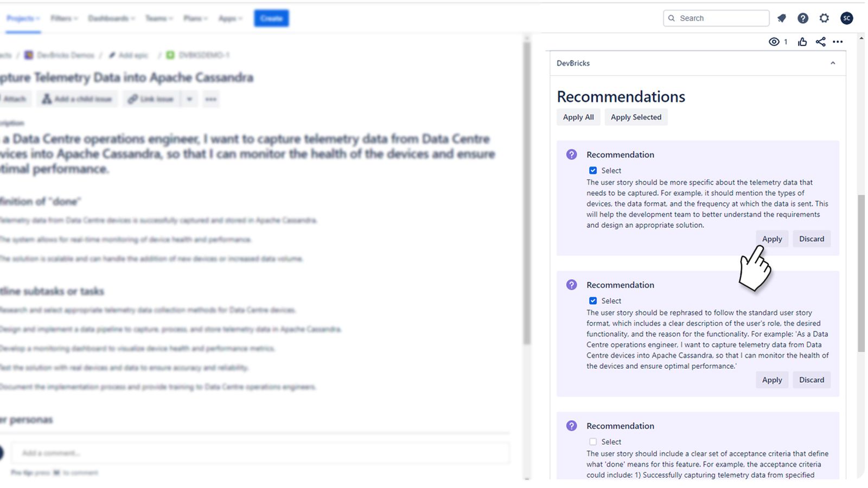Click the question icon of the user story format recommendation
Image resolution: width=868 pixels, height=488 pixels.
coord(572,285)
